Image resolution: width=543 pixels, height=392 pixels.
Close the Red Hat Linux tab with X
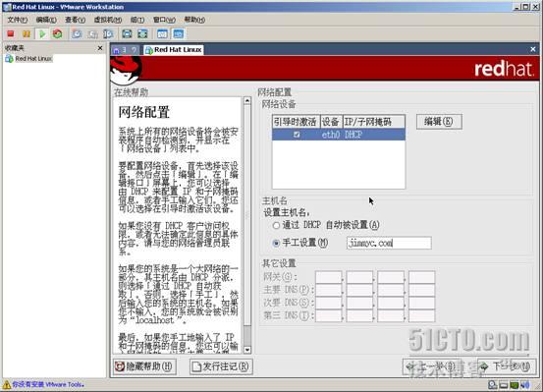(x=533, y=49)
